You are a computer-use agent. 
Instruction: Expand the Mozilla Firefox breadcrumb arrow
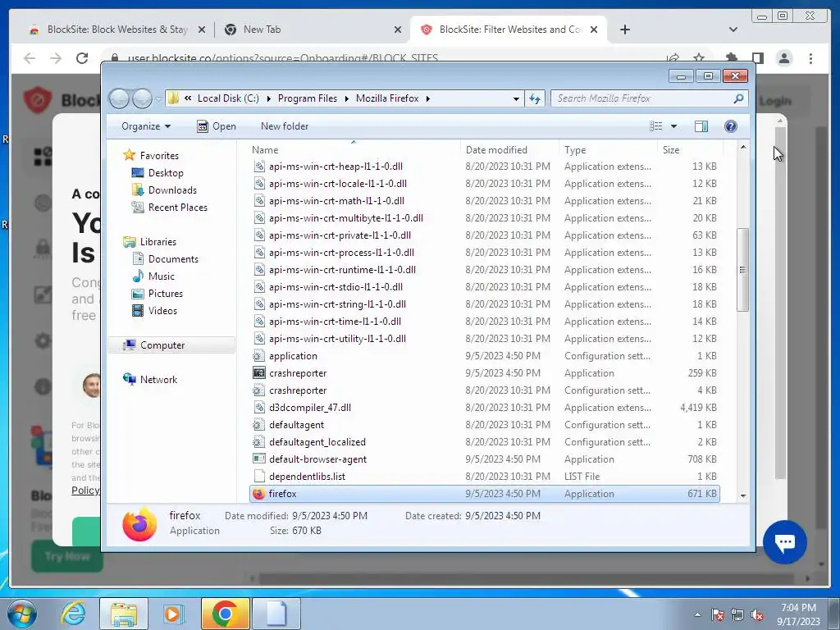point(427,98)
